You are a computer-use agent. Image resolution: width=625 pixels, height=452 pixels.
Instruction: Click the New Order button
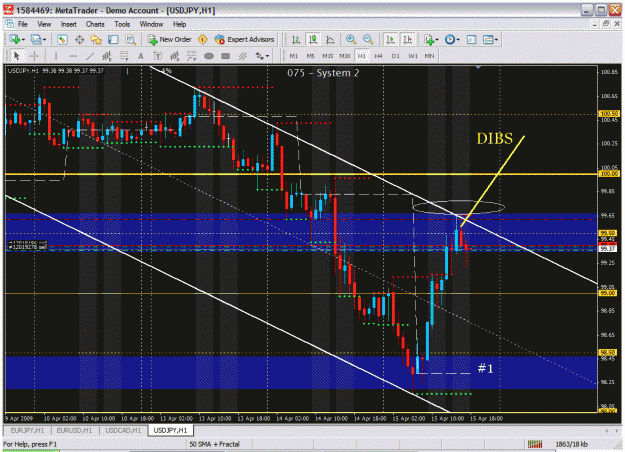point(169,39)
